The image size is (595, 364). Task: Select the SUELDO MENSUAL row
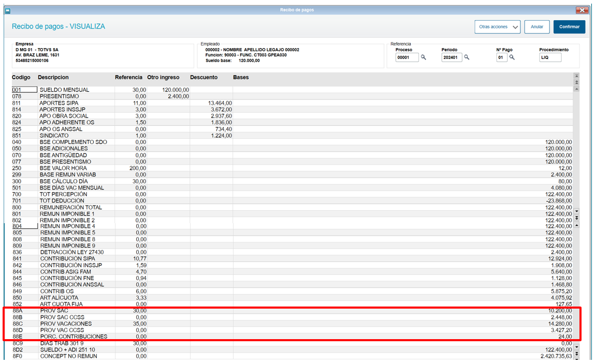coord(292,90)
